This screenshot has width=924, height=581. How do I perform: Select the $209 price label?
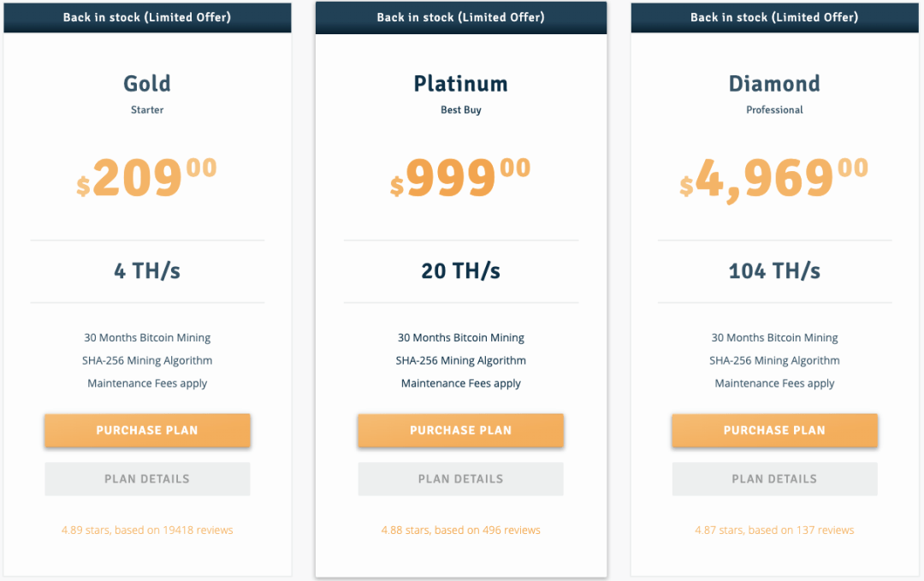click(147, 177)
